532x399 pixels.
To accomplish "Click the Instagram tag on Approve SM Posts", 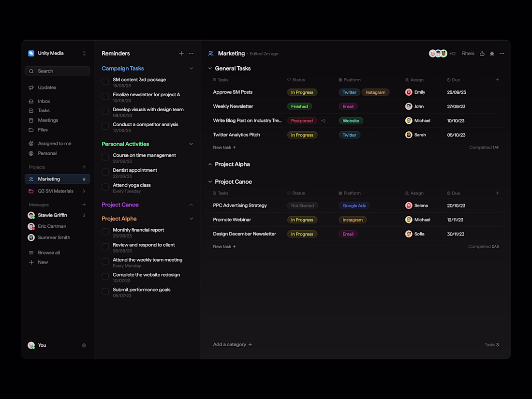I will tap(375, 92).
